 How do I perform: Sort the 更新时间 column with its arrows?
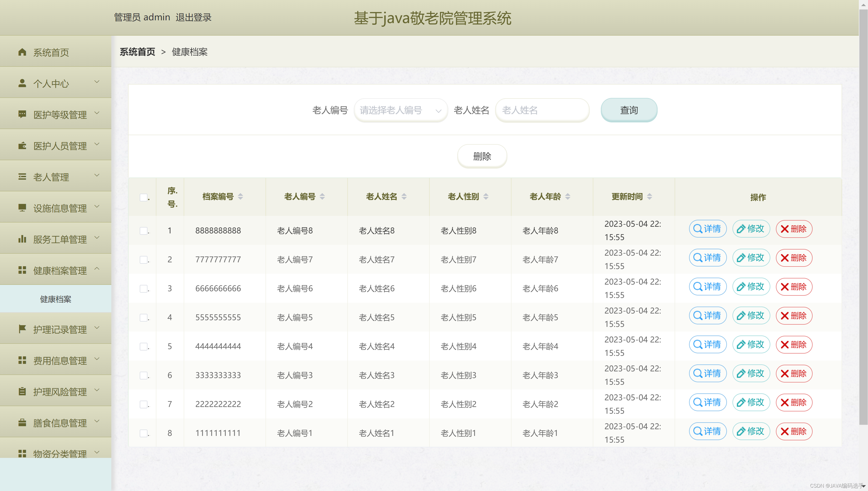(x=649, y=196)
